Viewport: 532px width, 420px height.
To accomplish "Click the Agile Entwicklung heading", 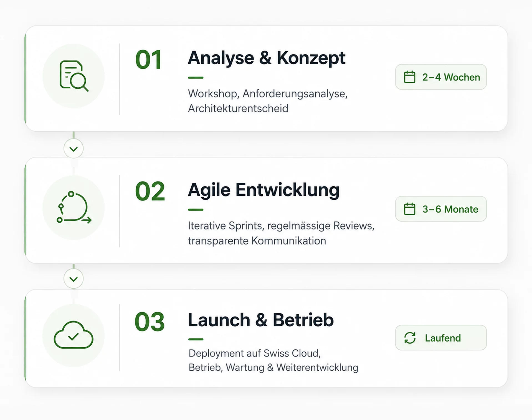I will point(264,191).
